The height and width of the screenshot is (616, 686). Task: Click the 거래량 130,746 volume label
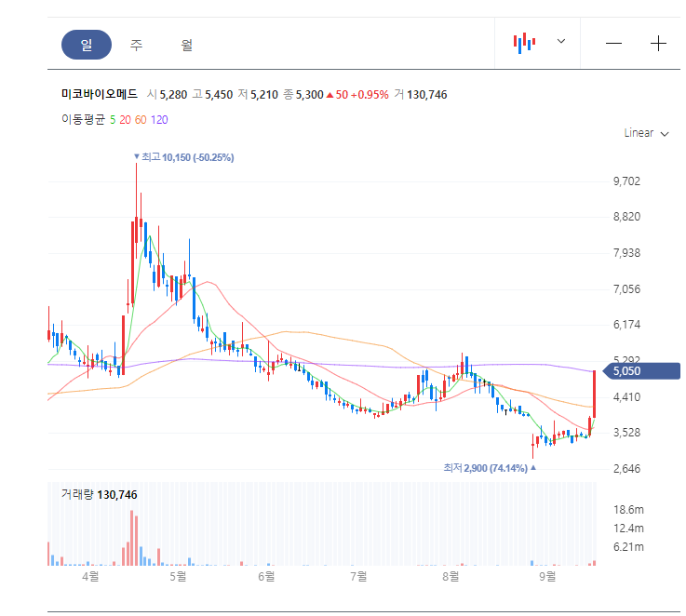[100, 495]
